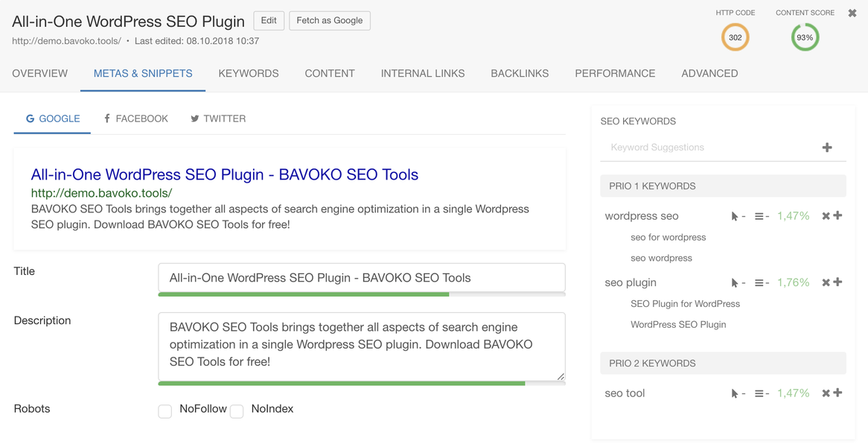Viewport: 868px width, 447px height.
Task: Focus the Title input field
Action: click(362, 277)
